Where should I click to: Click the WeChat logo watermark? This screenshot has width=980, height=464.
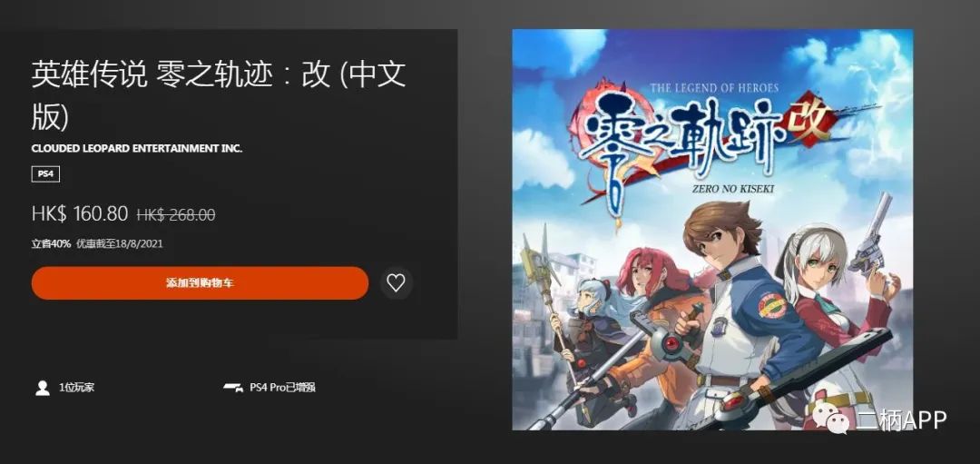click(838, 420)
